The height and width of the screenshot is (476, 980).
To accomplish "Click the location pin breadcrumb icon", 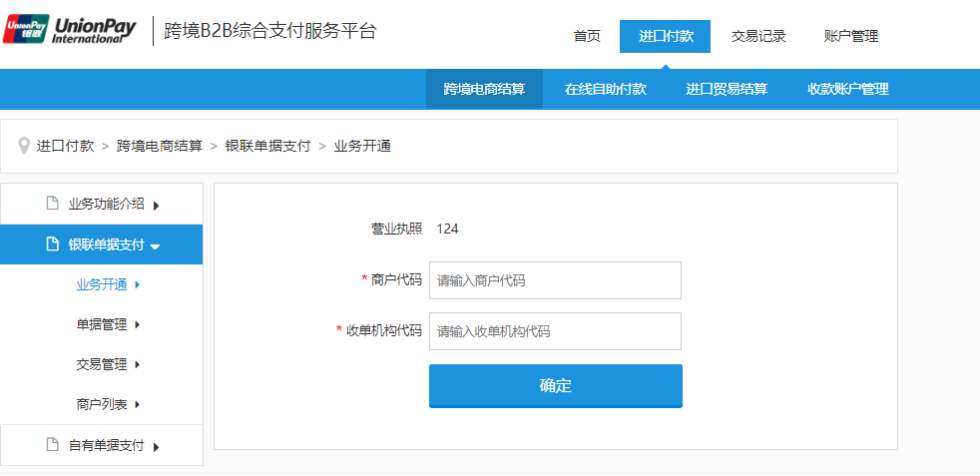I will click(24, 146).
